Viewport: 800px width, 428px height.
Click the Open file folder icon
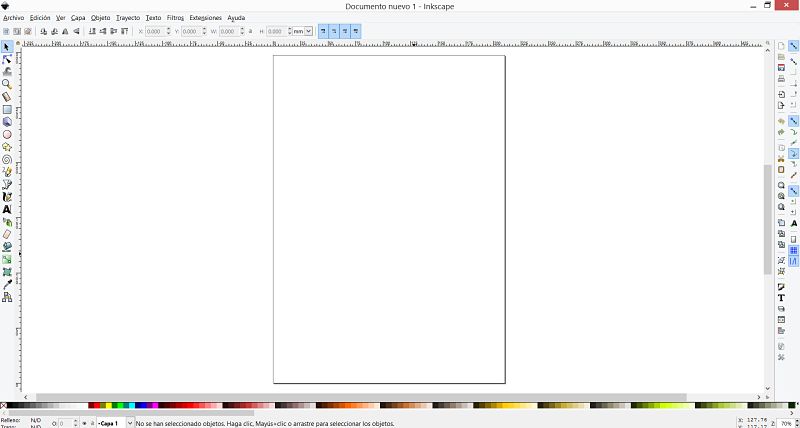781,57
